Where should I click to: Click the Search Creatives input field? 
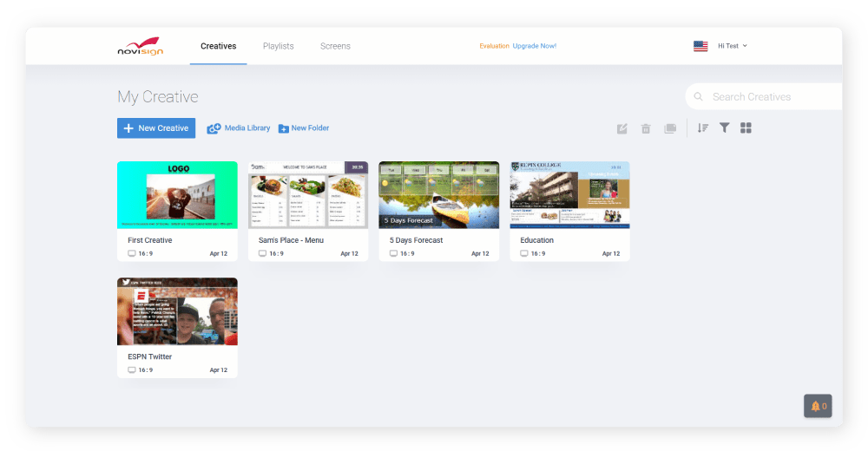click(x=773, y=97)
